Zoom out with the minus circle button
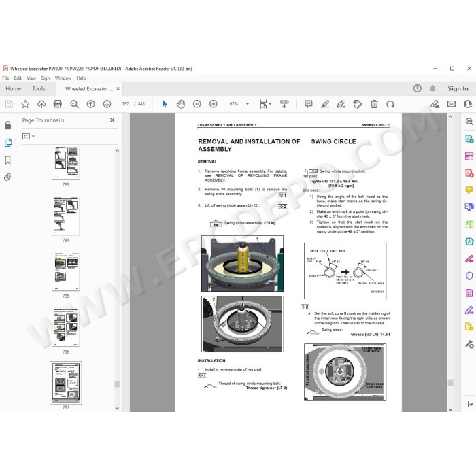This screenshot has width=476, height=476. (197, 104)
